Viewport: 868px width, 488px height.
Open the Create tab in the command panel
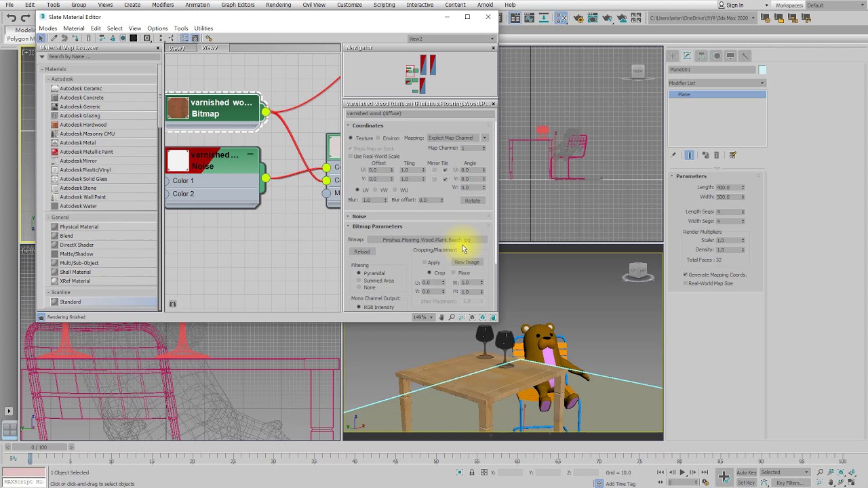pyautogui.click(x=672, y=56)
